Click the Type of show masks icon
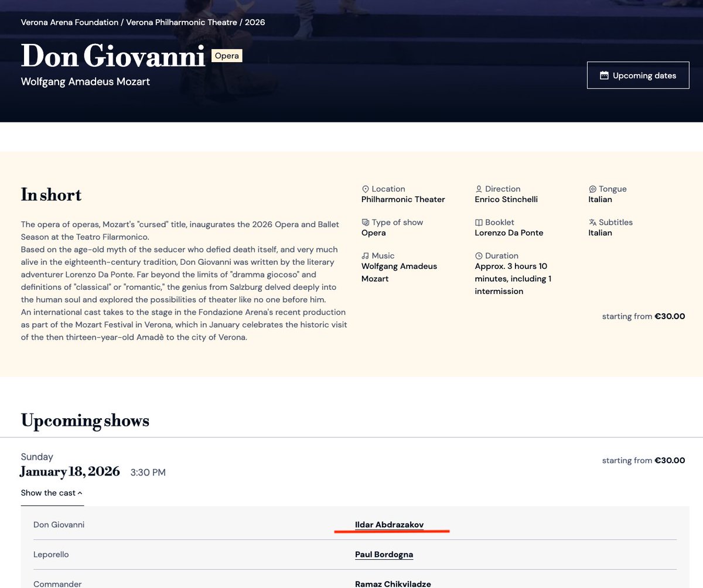The image size is (703, 588). [366, 223]
